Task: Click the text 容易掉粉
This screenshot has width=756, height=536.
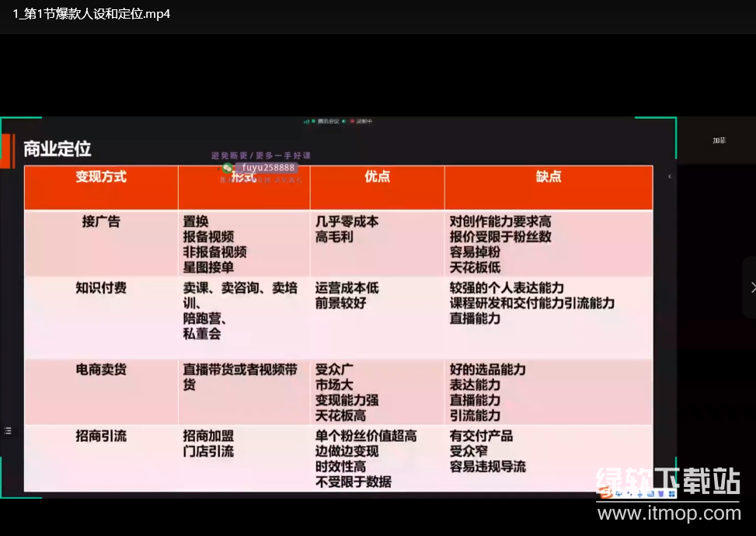Action: [x=475, y=252]
